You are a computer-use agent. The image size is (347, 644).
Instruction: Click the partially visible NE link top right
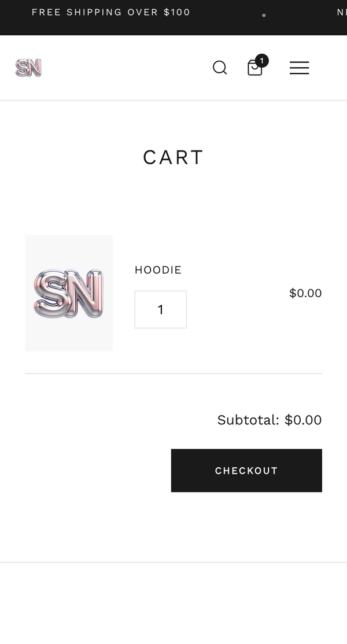pyautogui.click(x=341, y=12)
